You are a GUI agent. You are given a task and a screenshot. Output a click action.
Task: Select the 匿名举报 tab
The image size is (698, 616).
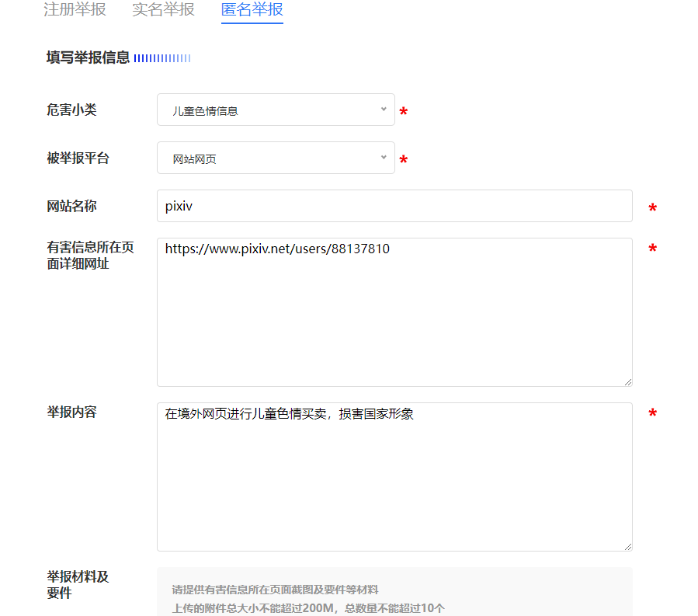click(252, 9)
